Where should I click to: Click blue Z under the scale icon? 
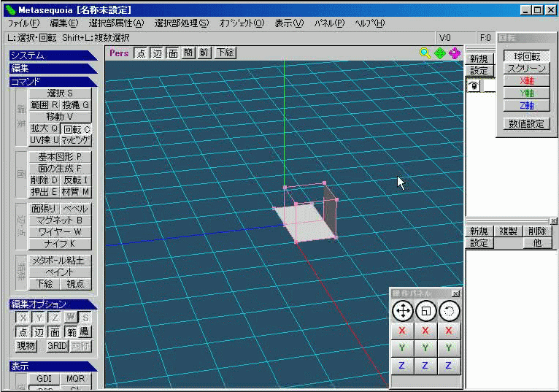tap(425, 366)
